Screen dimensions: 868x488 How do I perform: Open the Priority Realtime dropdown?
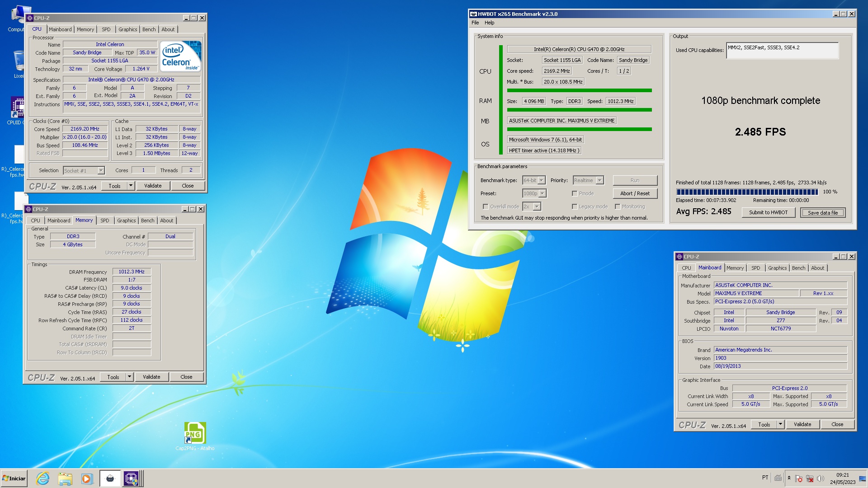588,180
